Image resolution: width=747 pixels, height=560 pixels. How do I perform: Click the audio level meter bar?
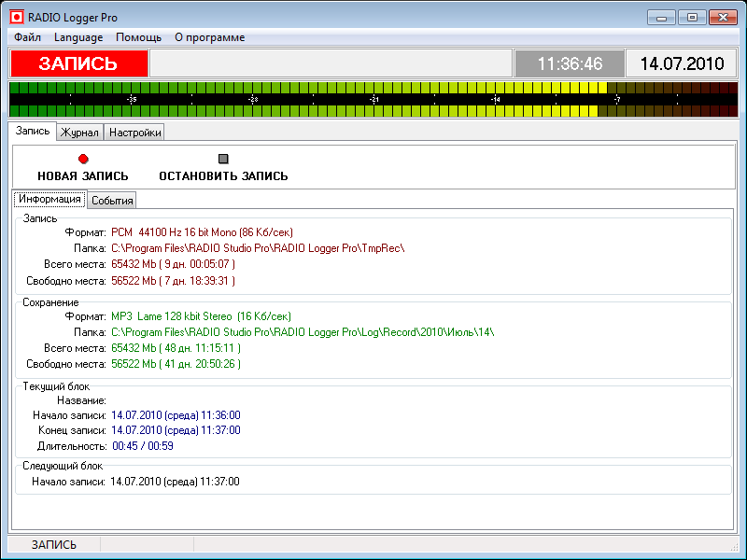(373, 100)
